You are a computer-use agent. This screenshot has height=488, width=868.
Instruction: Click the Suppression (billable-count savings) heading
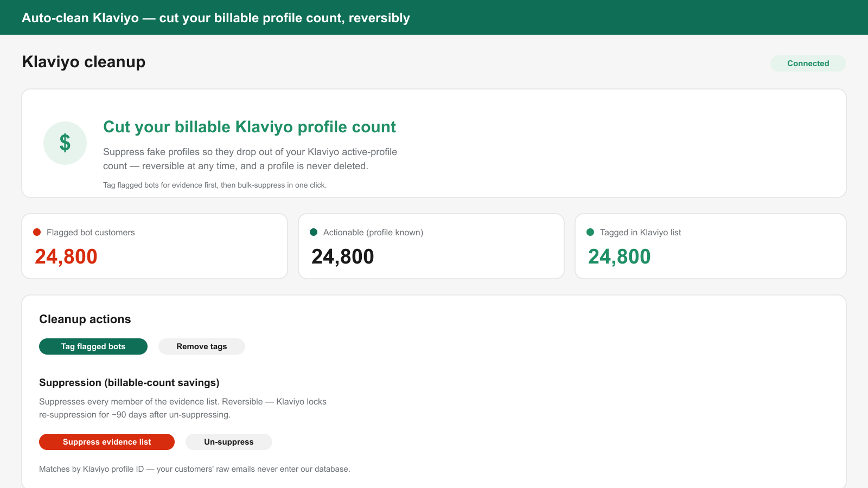(x=129, y=383)
